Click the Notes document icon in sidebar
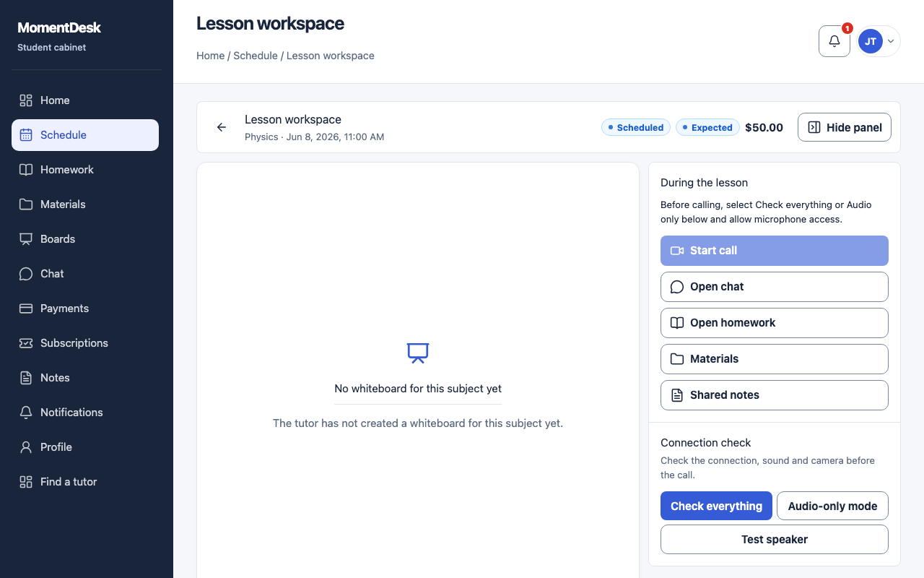Image resolution: width=924 pixels, height=578 pixels. [26, 378]
